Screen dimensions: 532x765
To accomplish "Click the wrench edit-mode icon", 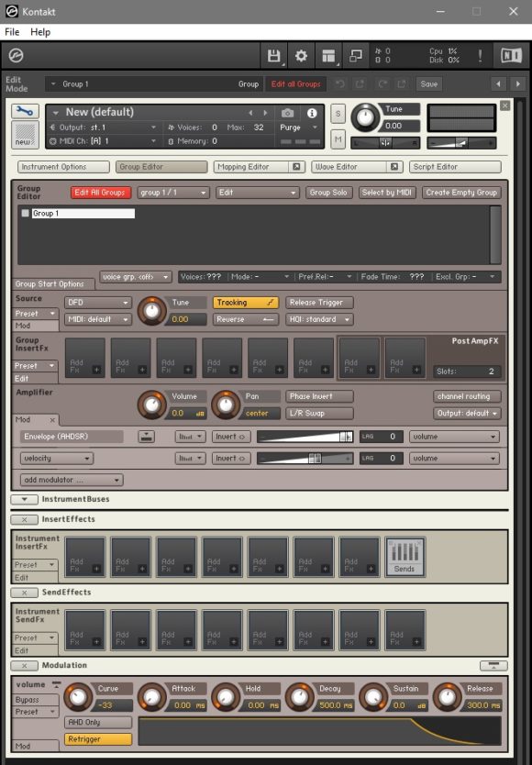I will click(x=25, y=111).
